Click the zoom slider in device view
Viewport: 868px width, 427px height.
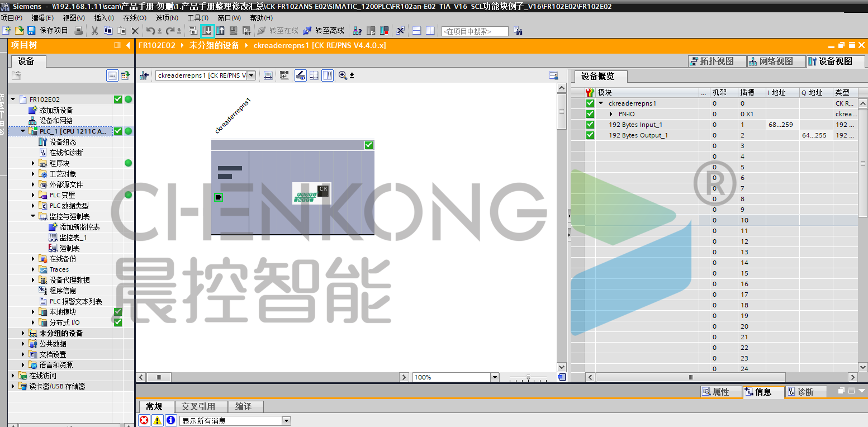[x=528, y=378]
